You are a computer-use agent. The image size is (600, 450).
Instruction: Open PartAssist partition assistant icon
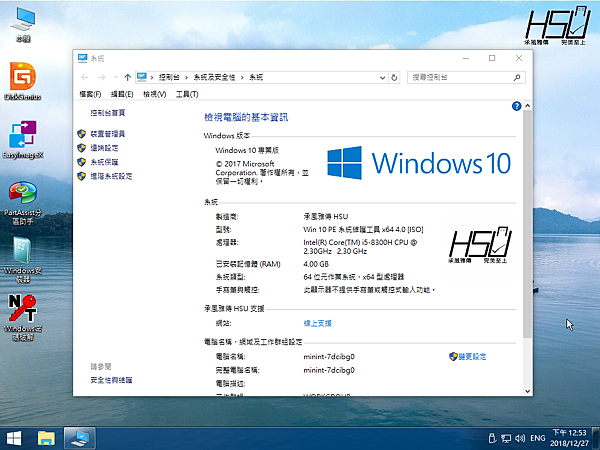[23, 203]
